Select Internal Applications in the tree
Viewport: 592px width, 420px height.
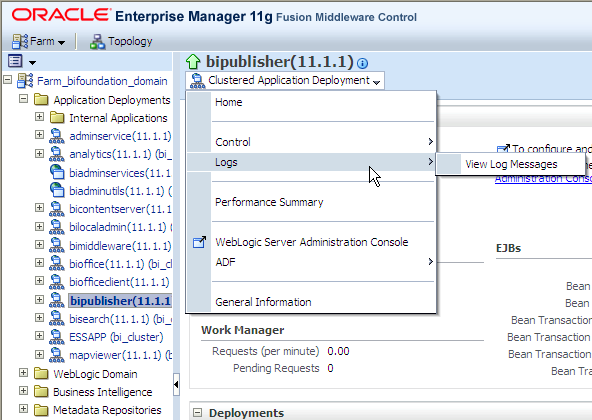118,118
